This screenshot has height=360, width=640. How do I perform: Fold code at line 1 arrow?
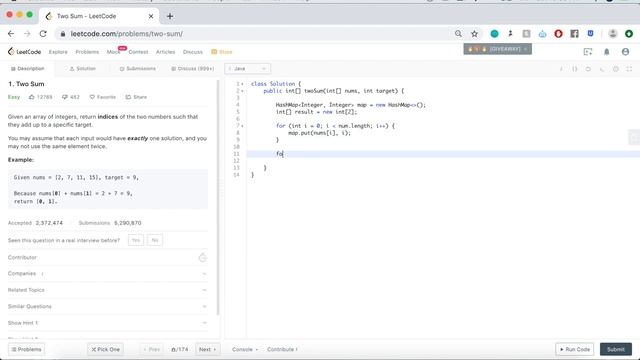(x=242, y=84)
